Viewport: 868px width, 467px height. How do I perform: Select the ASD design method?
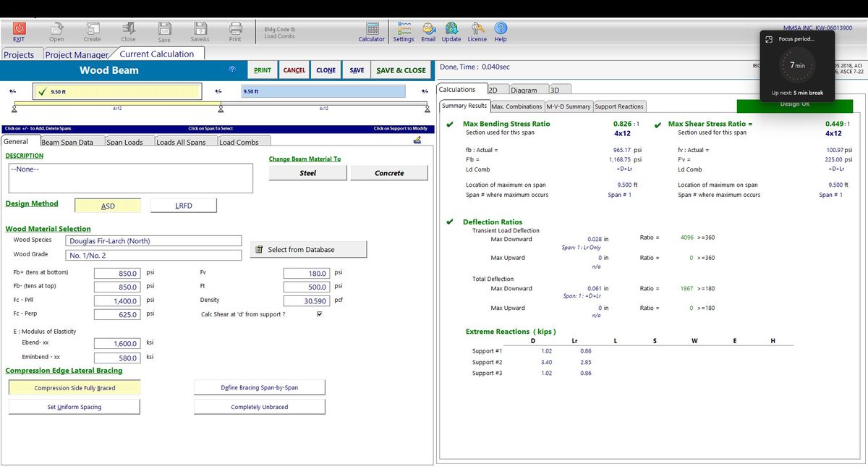coord(107,205)
